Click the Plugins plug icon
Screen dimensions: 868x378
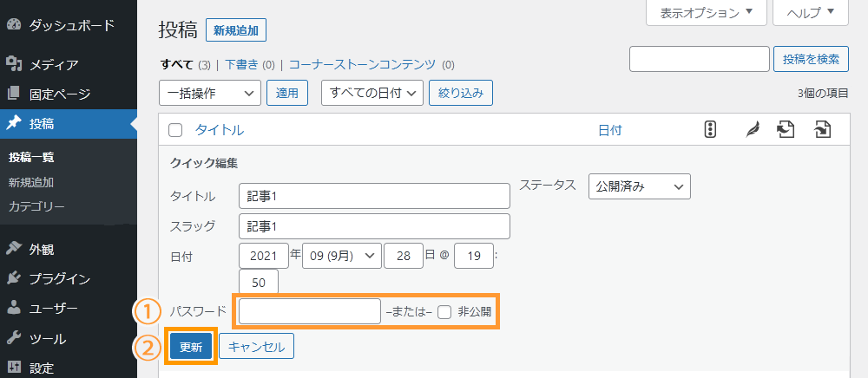[x=14, y=278]
